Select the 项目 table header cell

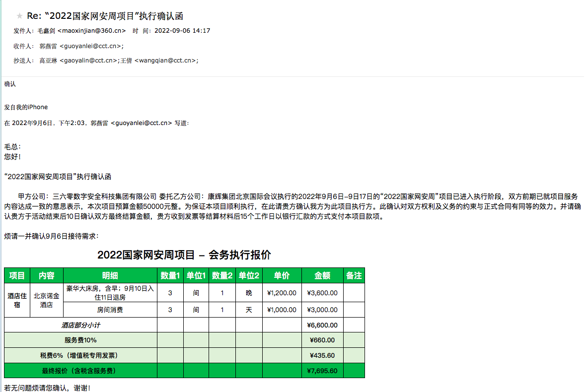tap(17, 275)
